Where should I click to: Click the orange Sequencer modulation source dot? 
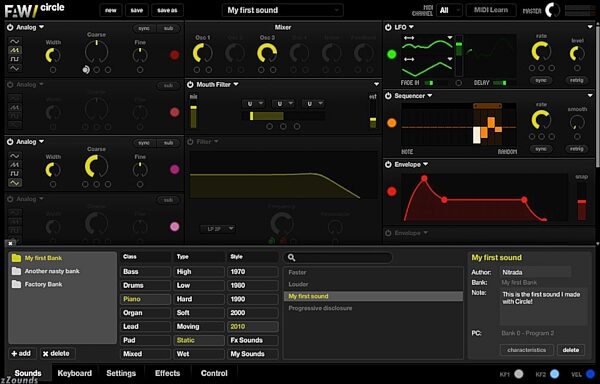391,123
